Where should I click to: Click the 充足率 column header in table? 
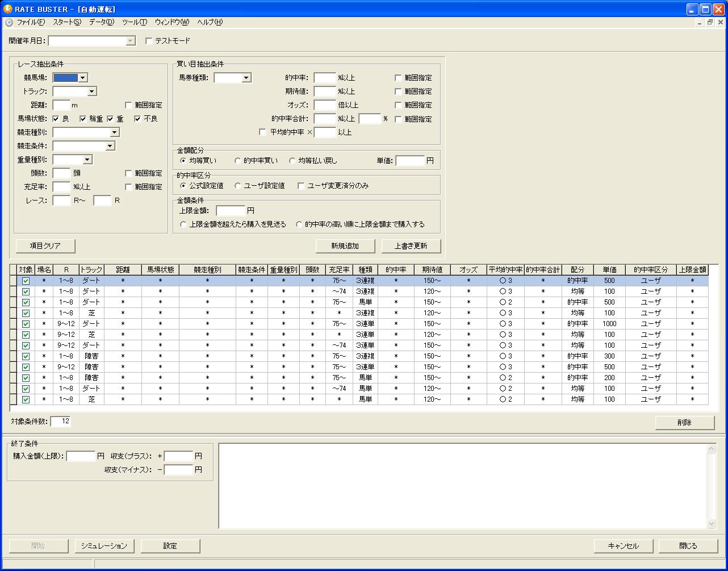(x=339, y=270)
